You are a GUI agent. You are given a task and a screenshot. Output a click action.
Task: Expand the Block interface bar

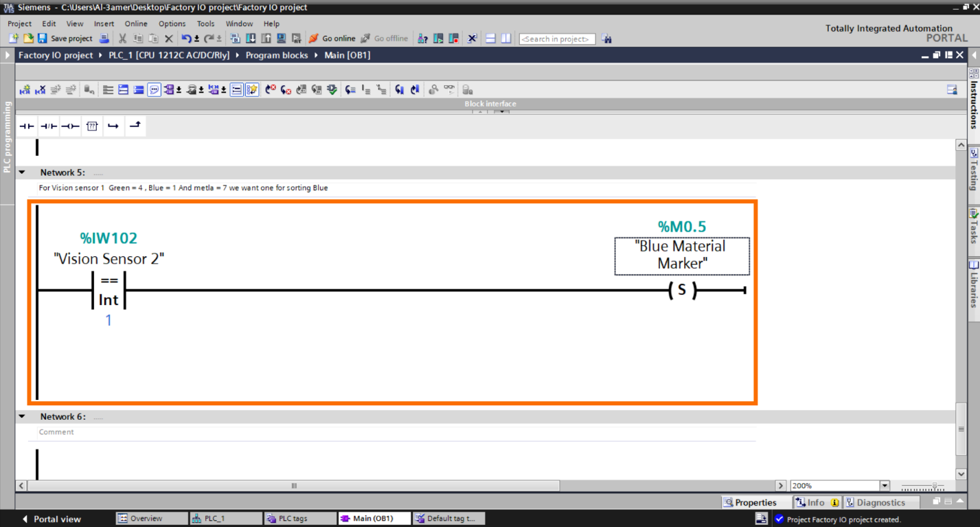(490, 104)
